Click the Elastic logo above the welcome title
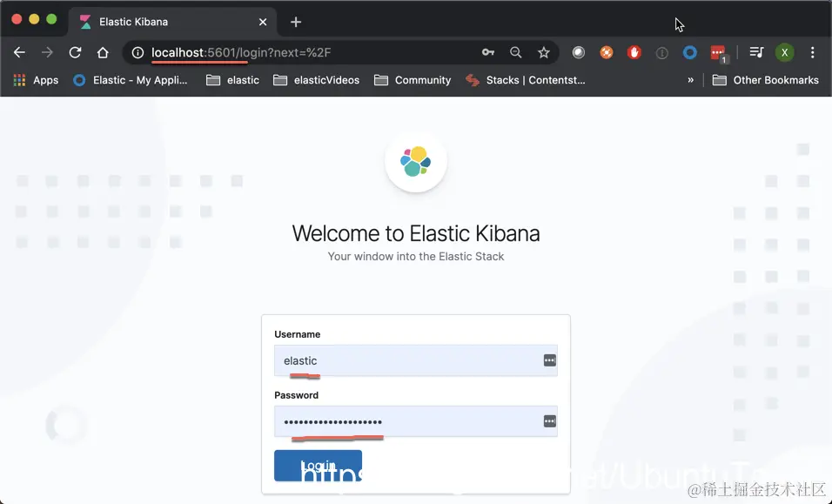 coord(416,161)
